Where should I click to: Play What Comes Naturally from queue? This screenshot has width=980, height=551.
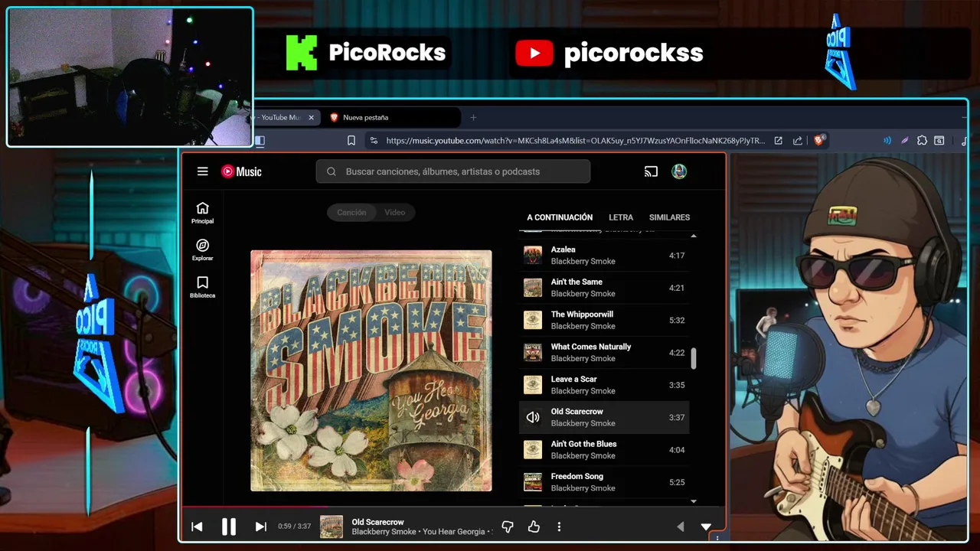click(x=604, y=353)
